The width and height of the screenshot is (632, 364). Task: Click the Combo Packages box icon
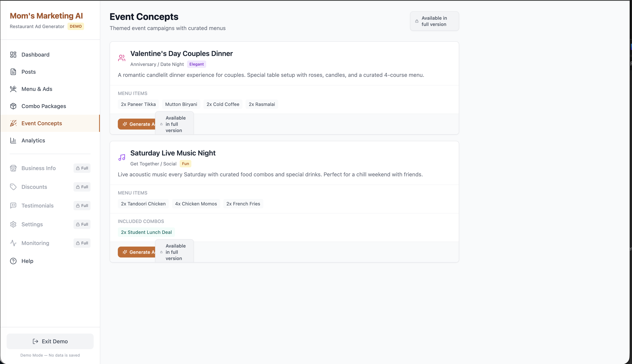click(x=13, y=106)
